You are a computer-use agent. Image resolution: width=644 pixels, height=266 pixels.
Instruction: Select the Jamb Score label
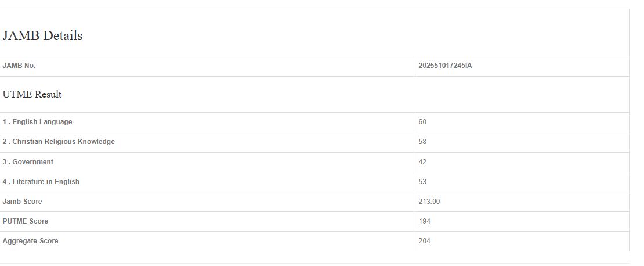pyautogui.click(x=22, y=202)
